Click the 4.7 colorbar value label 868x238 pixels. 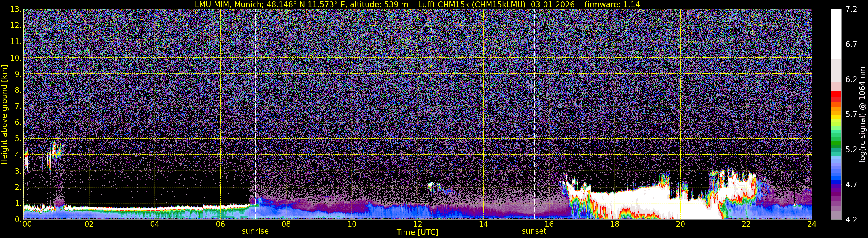(x=851, y=184)
